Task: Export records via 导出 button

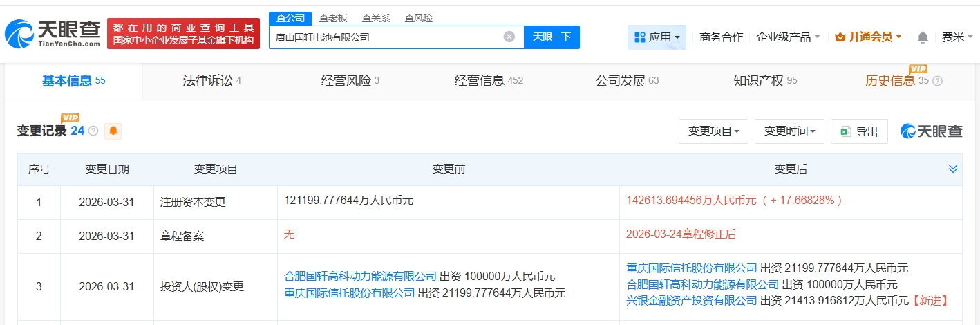Action: click(x=859, y=131)
